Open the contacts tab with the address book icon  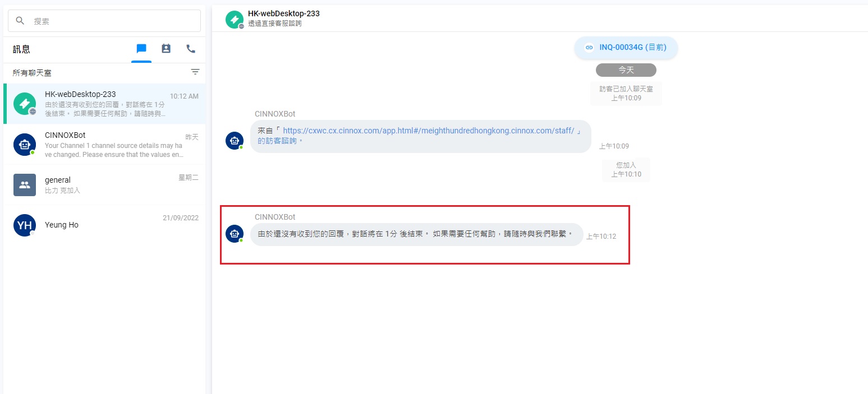166,49
